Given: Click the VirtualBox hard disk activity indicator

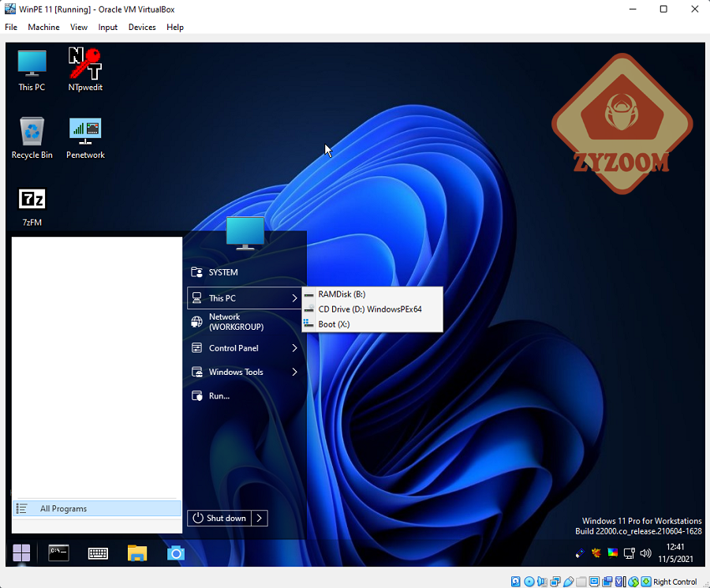Looking at the screenshot, I should coord(516,582).
